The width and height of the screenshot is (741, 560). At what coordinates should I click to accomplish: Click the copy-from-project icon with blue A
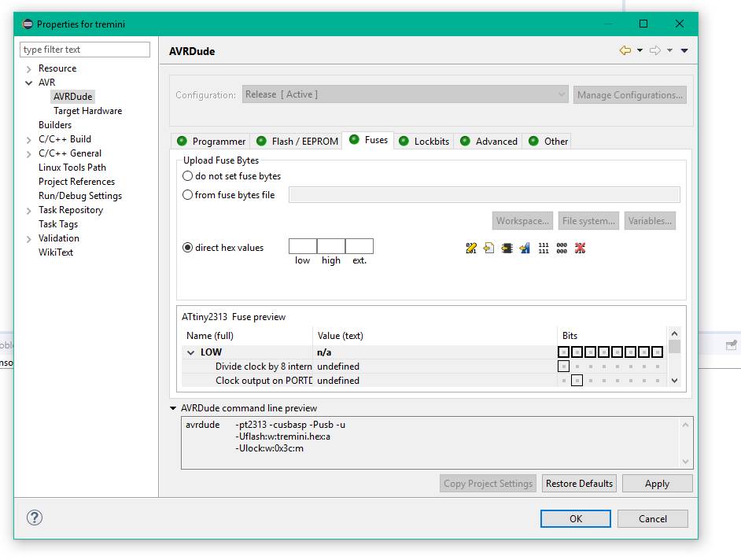(x=525, y=248)
